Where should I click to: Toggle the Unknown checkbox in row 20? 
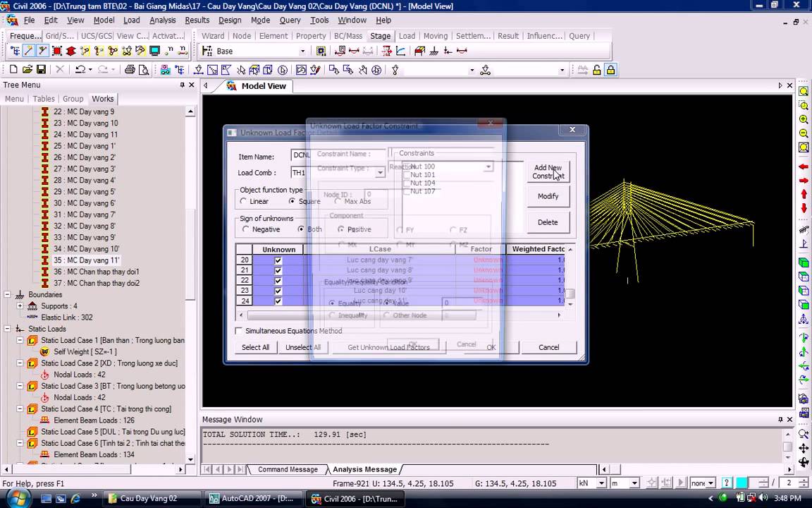[278, 260]
